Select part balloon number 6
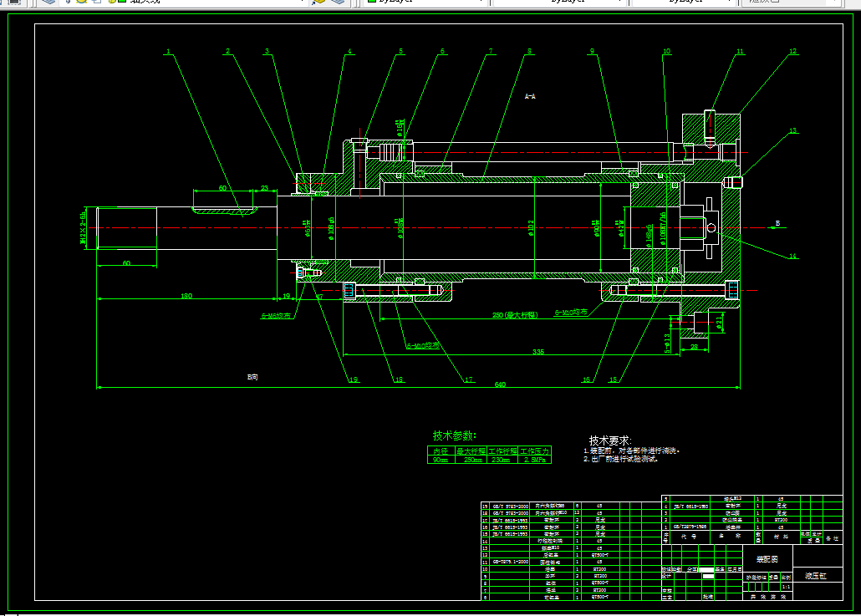 point(442,52)
